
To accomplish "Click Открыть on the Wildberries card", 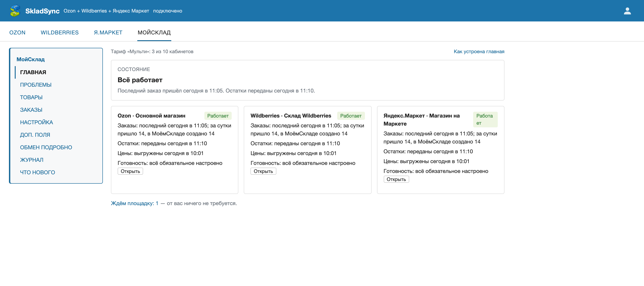I will pyautogui.click(x=263, y=171).
